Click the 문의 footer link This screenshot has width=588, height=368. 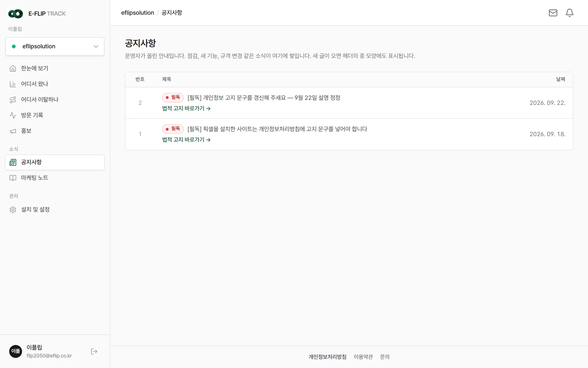[x=385, y=357]
